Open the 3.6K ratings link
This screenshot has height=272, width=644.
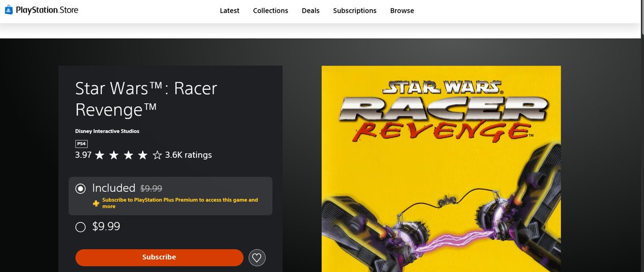click(x=188, y=155)
